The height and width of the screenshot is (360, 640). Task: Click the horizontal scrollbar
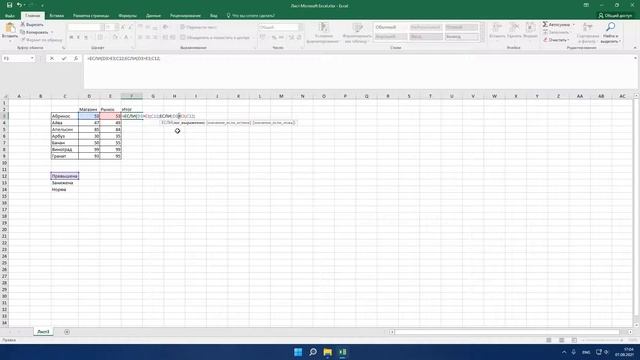507,332
